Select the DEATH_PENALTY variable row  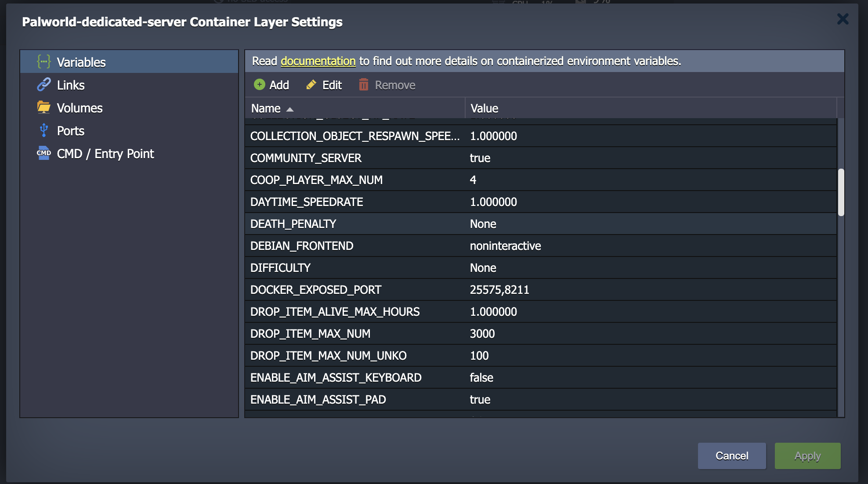(x=541, y=224)
